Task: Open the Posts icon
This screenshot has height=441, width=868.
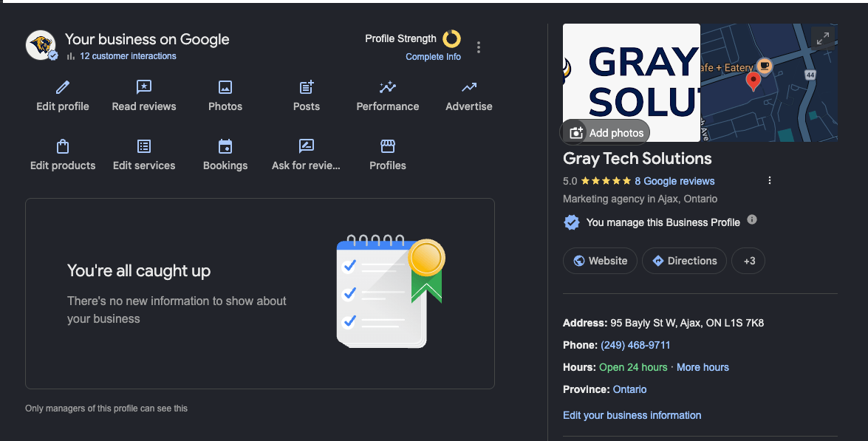Action: point(307,87)
